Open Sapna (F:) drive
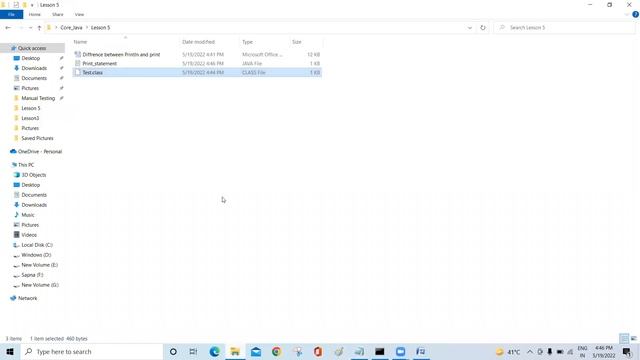 [x=32, y=275]
